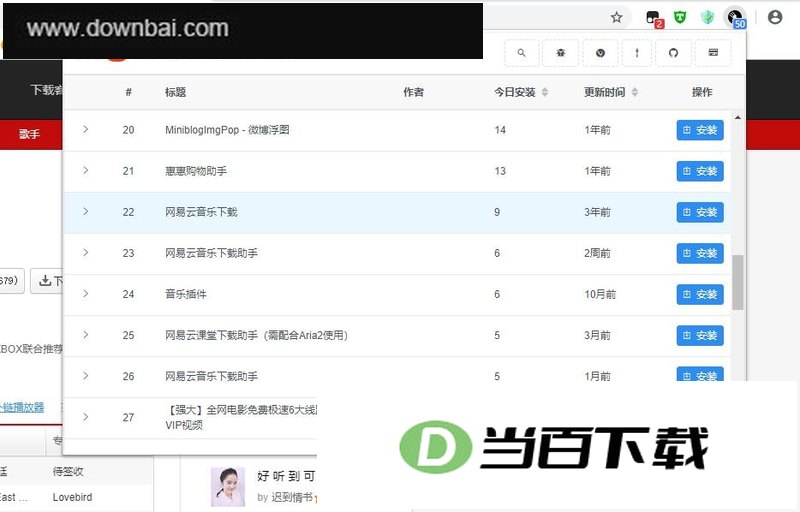The height and width of the screenshot is (512, 800).
Task: Open the script finder extension with badge 50
Action: pos(736,18)
